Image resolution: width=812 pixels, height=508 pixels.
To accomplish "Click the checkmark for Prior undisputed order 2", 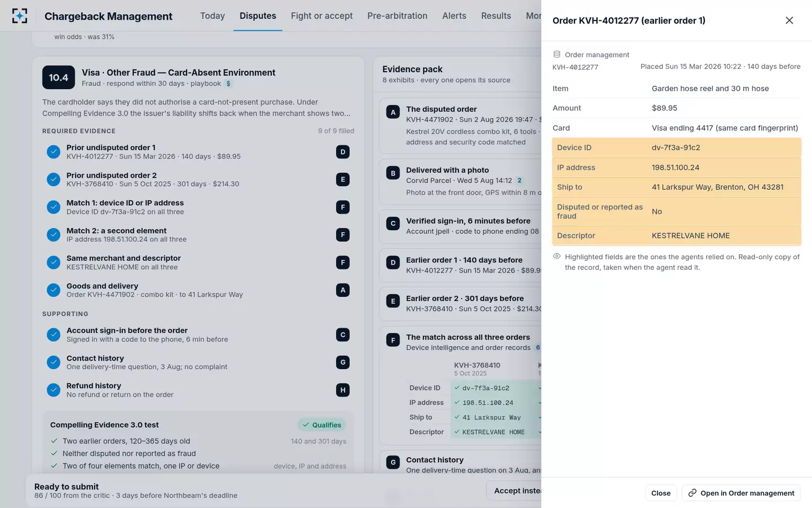I will tap(54, 179).
